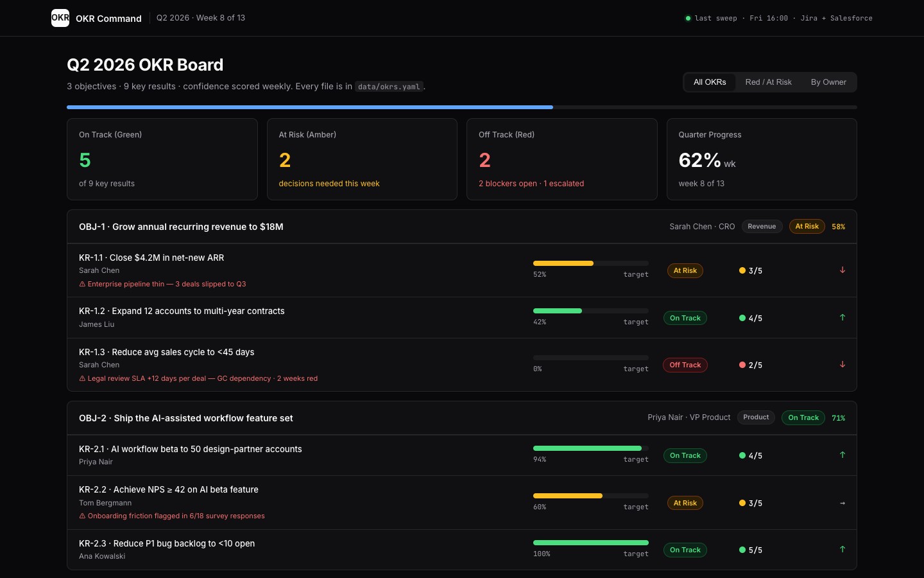Click the OKR Command logo icon
The height and width of the screenshot is (578, 924).
(x=60, y=18)
